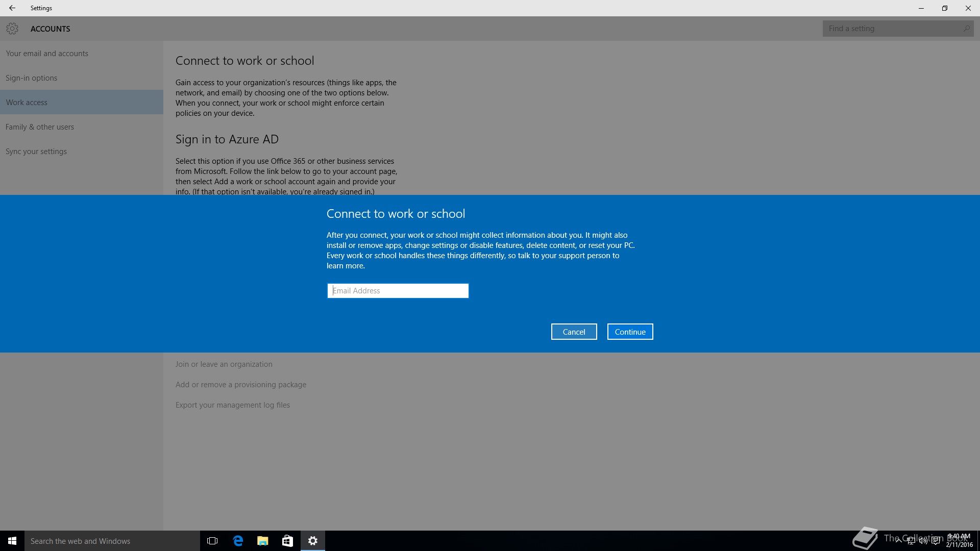Minimize the Settings window

[x=921, y=8]
